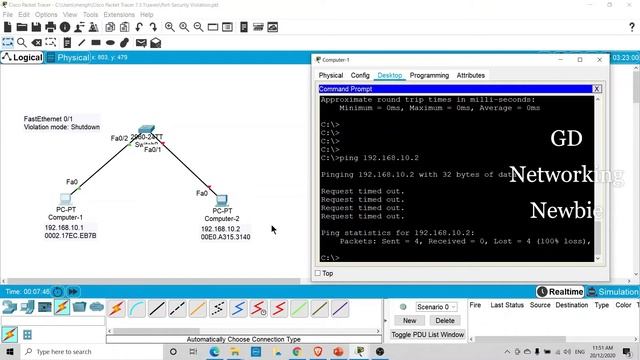640x360 pixels.
Task: Open the Attributes tab in Computer-1
Action: (471, 76)
